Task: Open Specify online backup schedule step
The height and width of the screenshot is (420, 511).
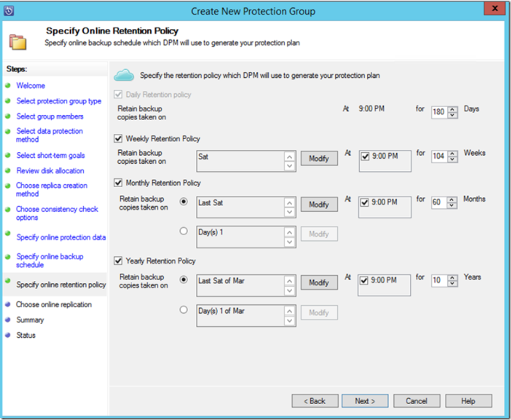Action: click(50, 261)
